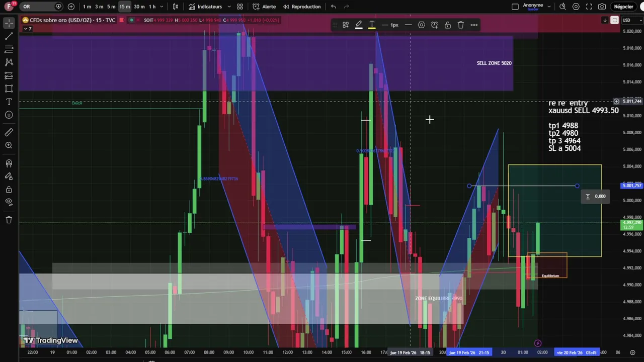Image resolution: width=644 pixels, height=362 pixels.
Task: Add symbol with plus circle icon
Action: (x=71, y=7)
